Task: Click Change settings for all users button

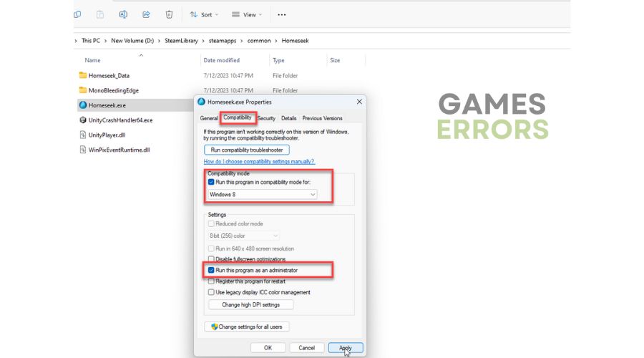Action: pos(247,326)
